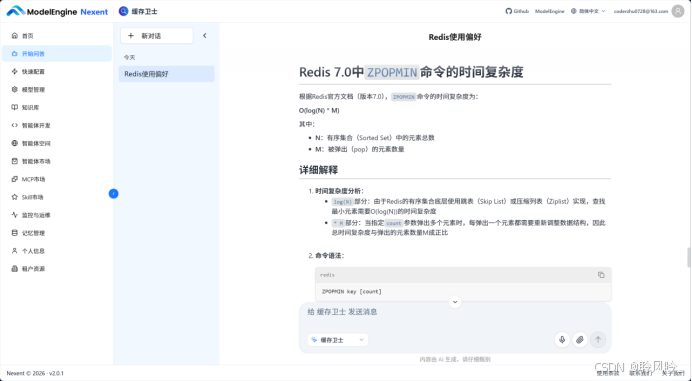Open the ModelEngine link in header
Screen dimensions: 692x381
coord(549,11)
